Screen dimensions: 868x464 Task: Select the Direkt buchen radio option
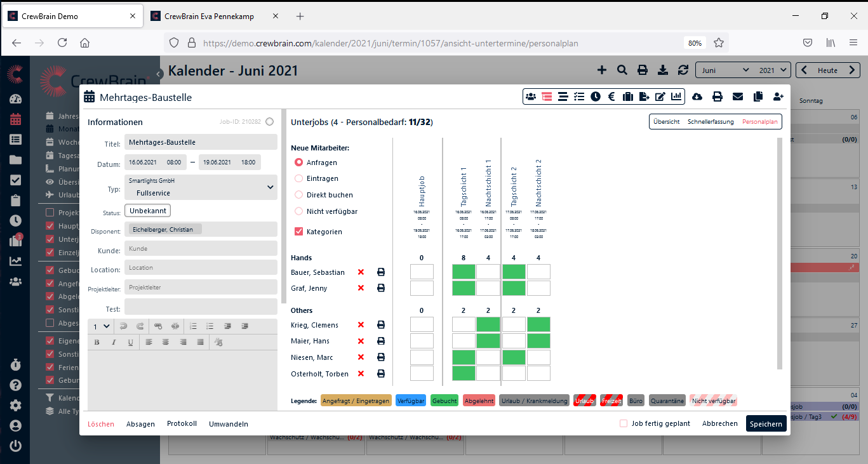[298, 195]
